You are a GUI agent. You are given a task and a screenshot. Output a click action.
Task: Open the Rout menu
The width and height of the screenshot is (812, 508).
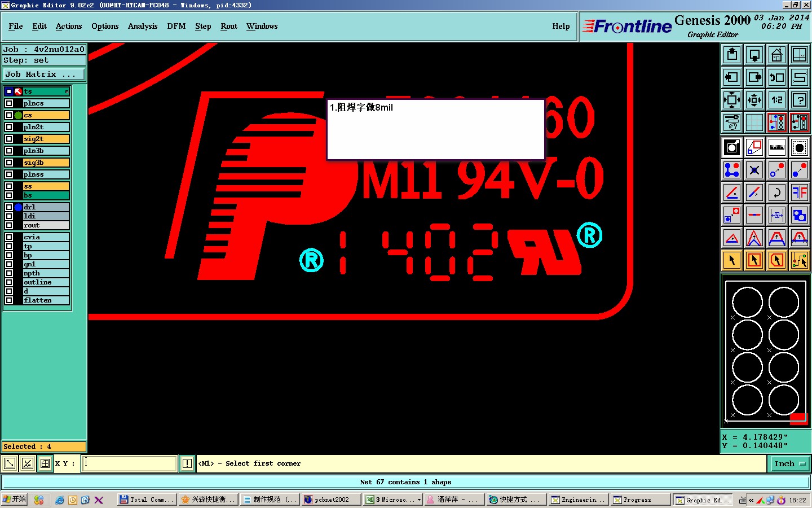(x=229, y=27)
